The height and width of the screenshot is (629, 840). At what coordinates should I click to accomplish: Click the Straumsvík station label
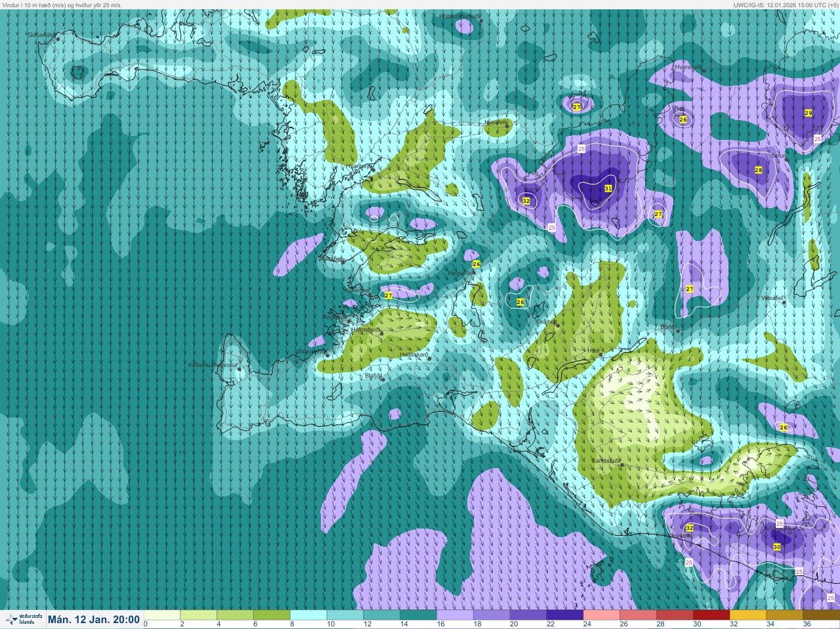(x=311, y=351)
